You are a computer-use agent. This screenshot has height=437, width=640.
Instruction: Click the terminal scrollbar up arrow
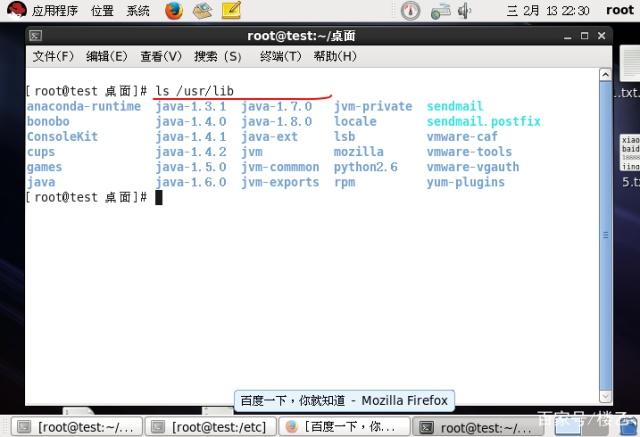(x=605, y=75)
